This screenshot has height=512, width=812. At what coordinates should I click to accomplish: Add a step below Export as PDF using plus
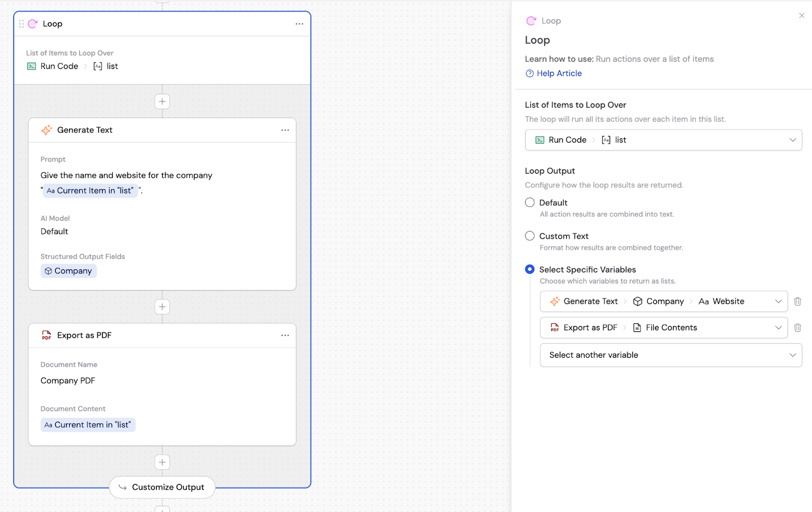(x=162, y=462)
